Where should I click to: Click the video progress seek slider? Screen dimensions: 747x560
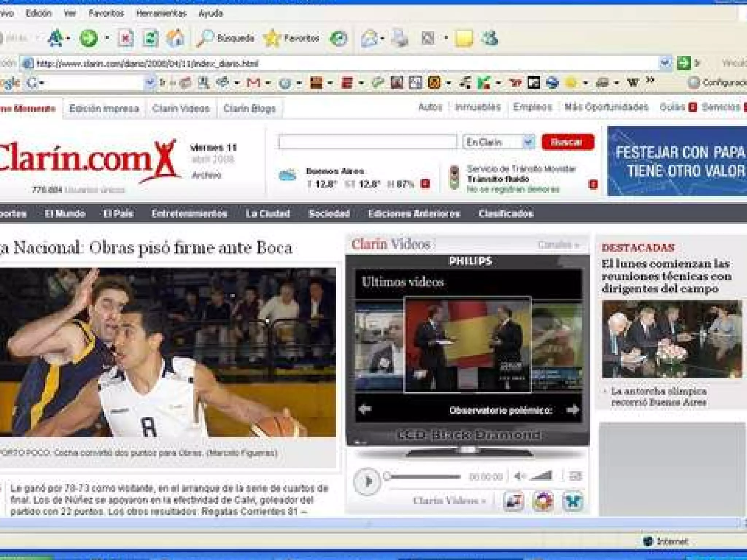pyautogui.click(x=423, y=476)
